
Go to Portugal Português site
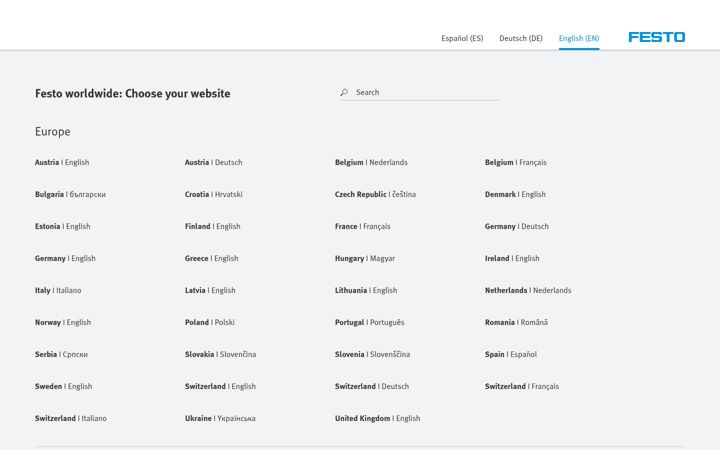pyautogui.click(x=370, y=322)
